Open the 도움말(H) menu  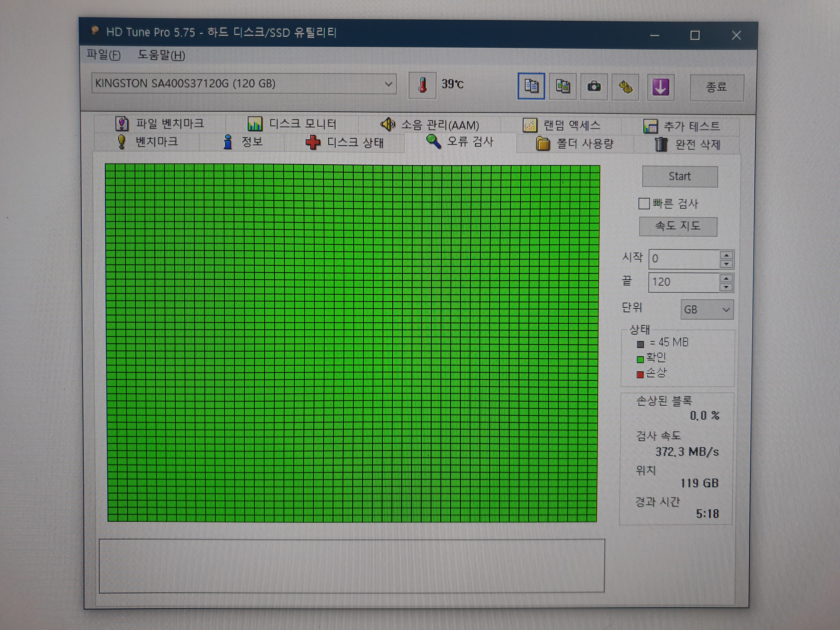[x=161, y=55]
